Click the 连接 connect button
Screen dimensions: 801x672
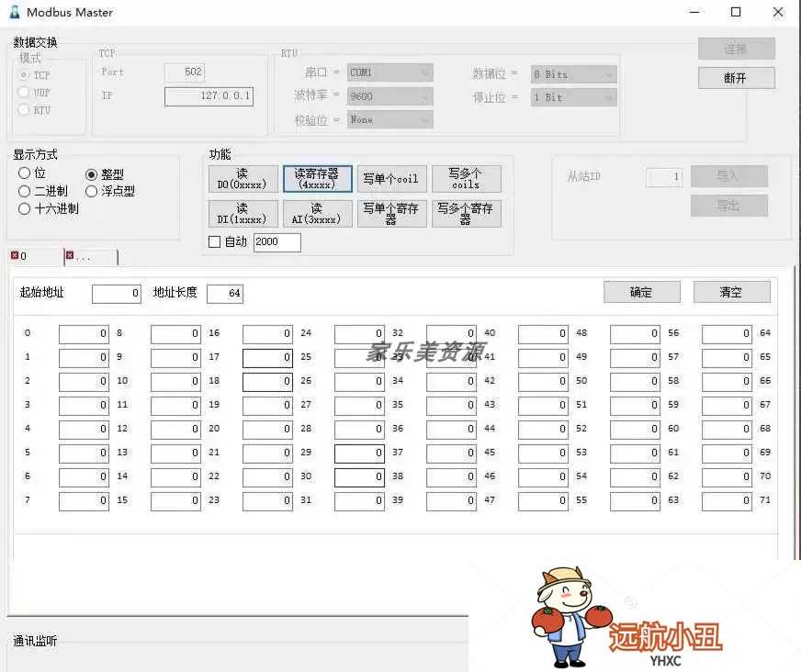[736, 49]
